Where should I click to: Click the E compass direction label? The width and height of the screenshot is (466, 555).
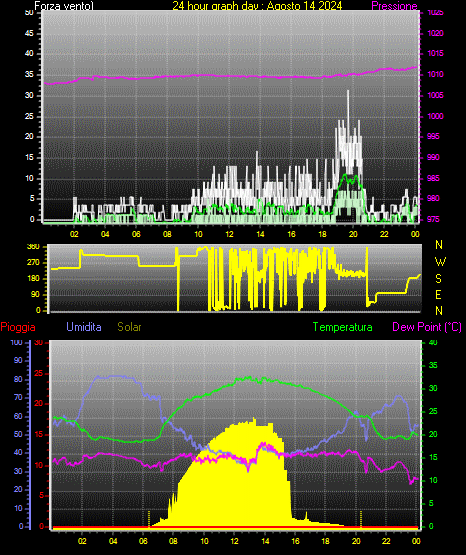click(x=438, y=295)
